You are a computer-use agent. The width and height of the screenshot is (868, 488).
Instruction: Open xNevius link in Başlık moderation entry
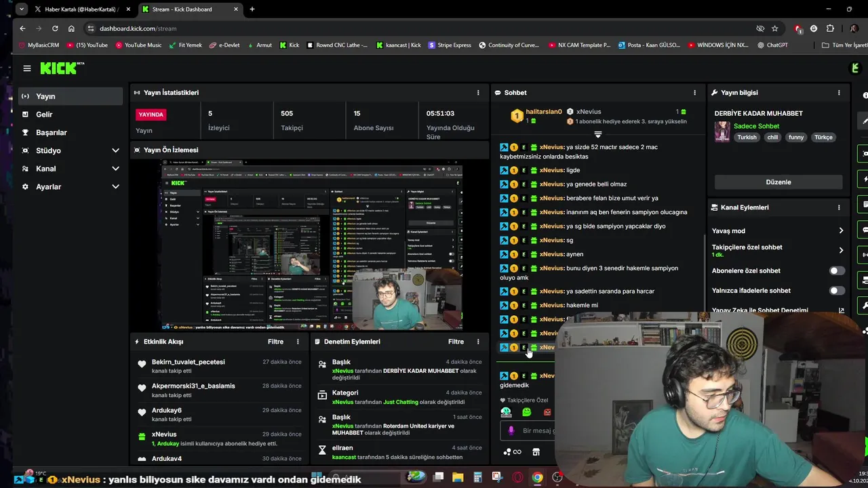pyautogui.click(x=342, y=371)
